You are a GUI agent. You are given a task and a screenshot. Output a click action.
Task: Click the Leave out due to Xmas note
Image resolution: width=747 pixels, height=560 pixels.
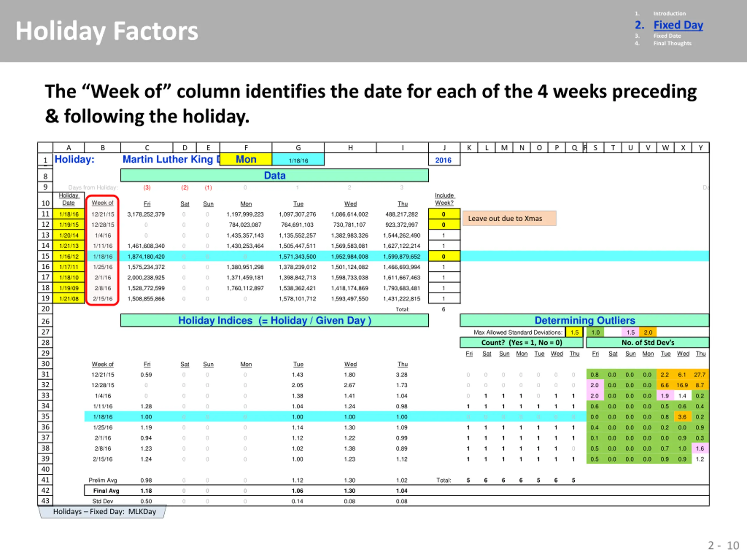[509, 218]
